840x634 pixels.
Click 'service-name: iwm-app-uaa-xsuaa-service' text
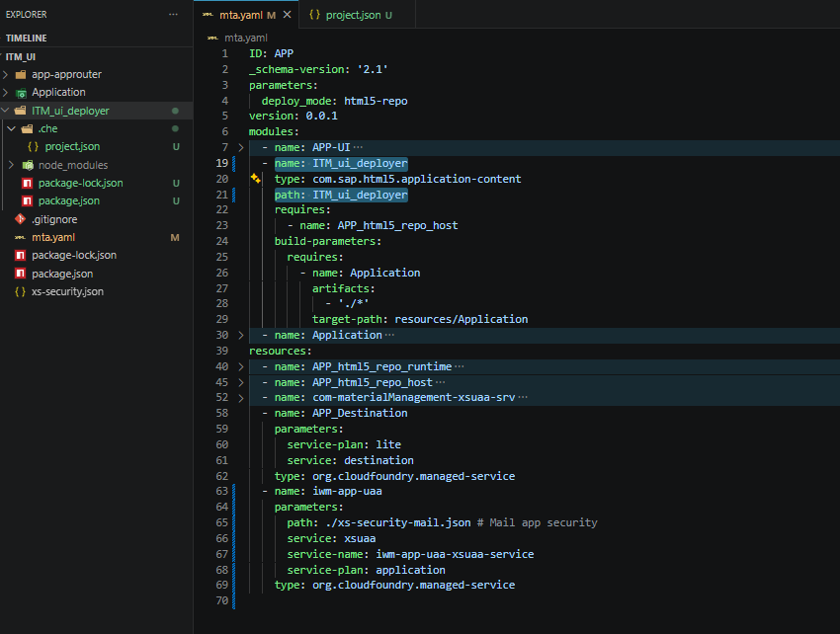point(410,554)
